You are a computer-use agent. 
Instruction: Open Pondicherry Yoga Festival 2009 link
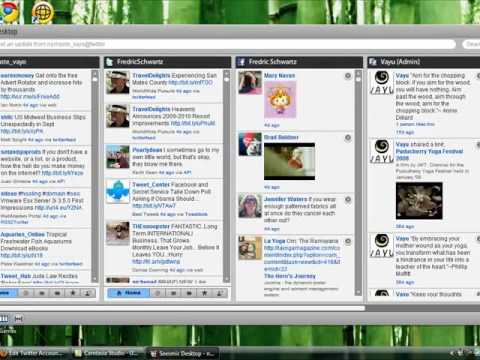(x=429, y=155)
